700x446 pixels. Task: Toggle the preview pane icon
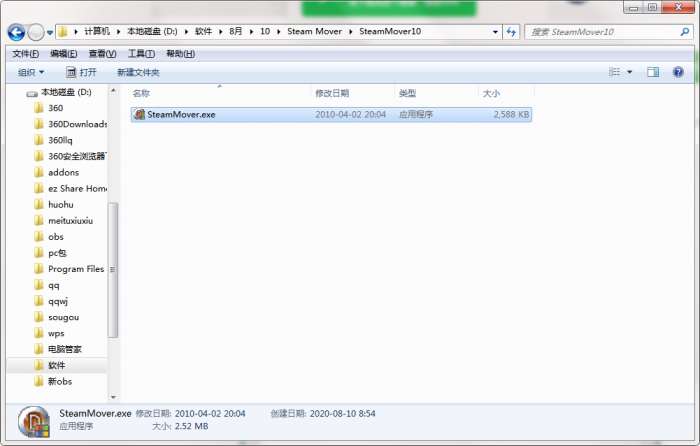point(653,72)
